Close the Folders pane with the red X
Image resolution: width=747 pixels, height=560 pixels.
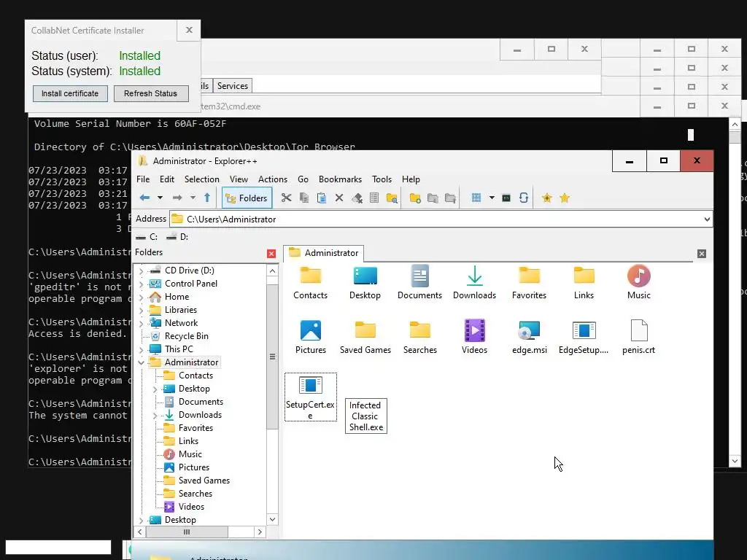click(271, 253)
